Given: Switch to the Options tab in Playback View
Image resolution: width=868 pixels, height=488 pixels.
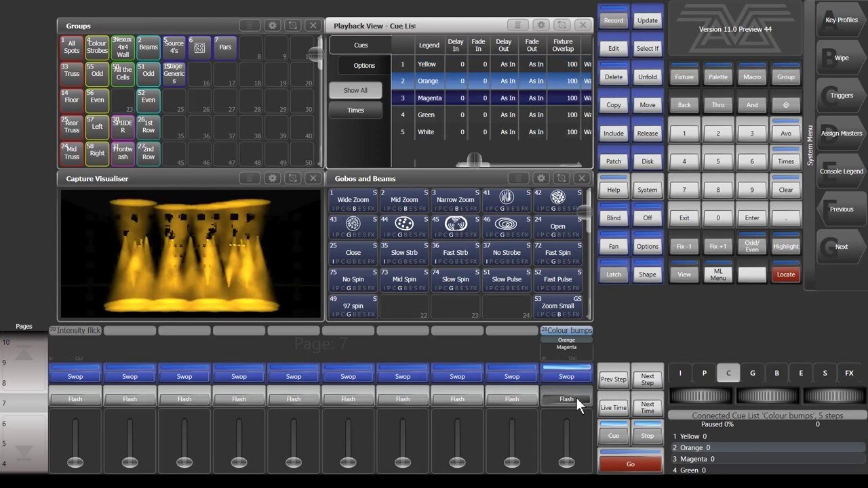Looking at the screenshot, I should pyautogui.click(x=364, y=66).
